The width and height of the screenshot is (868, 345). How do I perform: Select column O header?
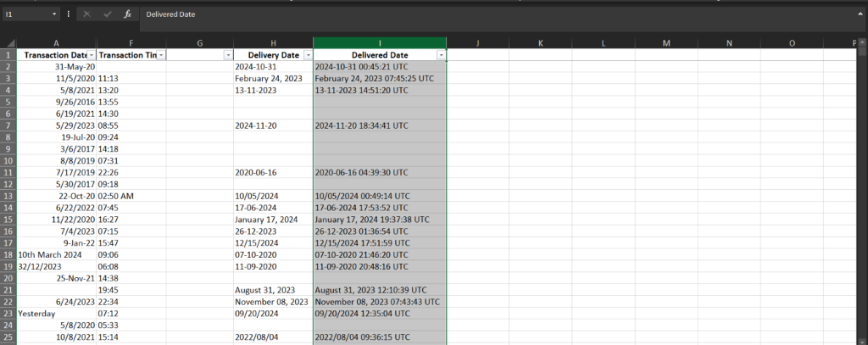[793, 43]
